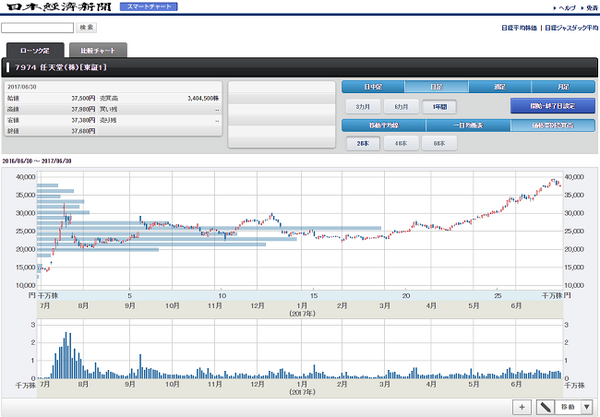The height and width of the screenshot is (417, 600).
Task: Click the 高値 37,980円 value
Action: pos(83,109)
